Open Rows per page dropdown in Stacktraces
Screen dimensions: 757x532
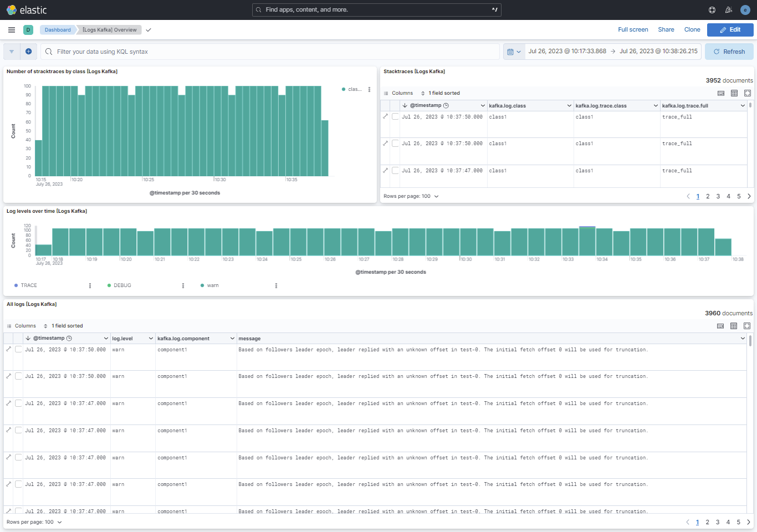[411, 196]
